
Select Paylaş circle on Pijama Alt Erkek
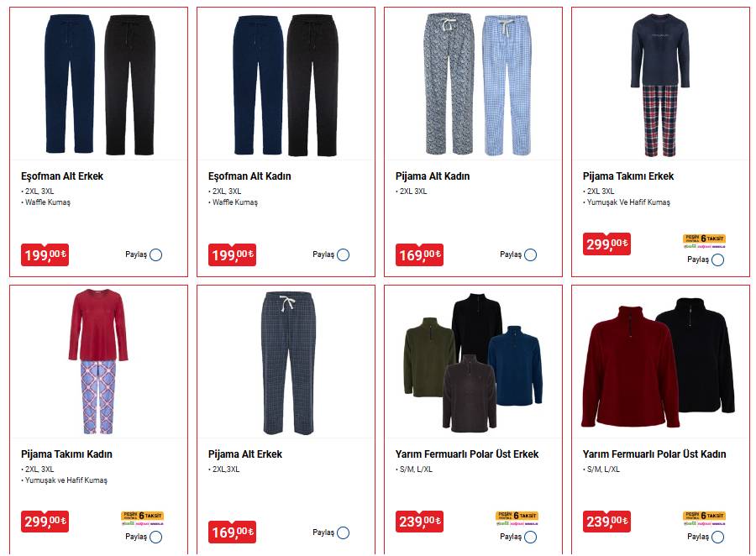(x=343, y=532)
